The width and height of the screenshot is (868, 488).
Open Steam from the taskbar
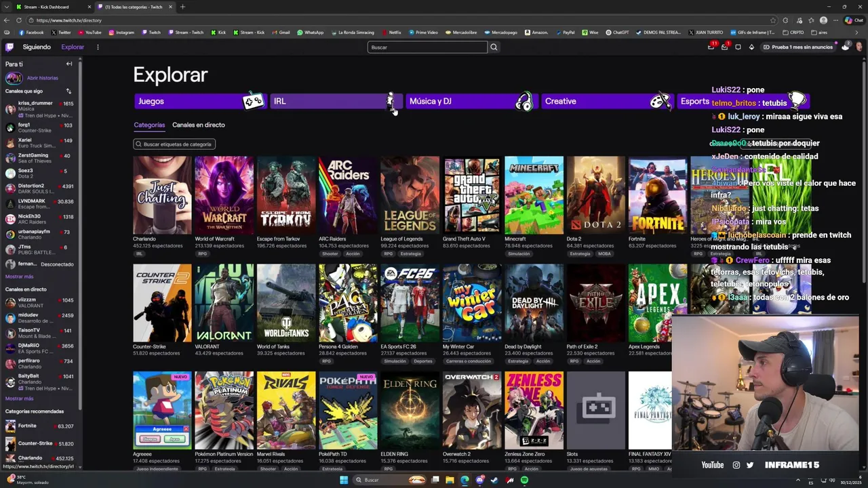coord(494,480)
